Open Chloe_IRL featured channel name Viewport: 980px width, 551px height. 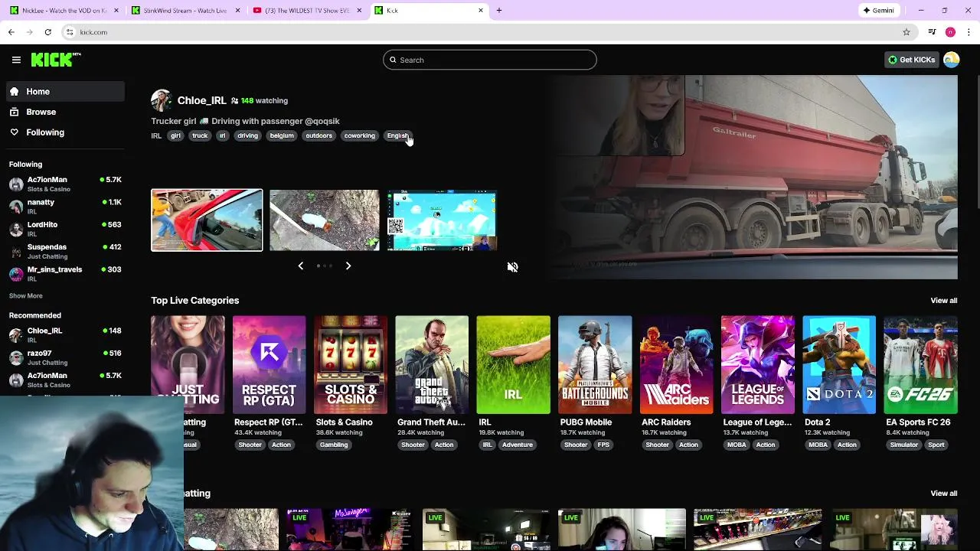(202, 100)
